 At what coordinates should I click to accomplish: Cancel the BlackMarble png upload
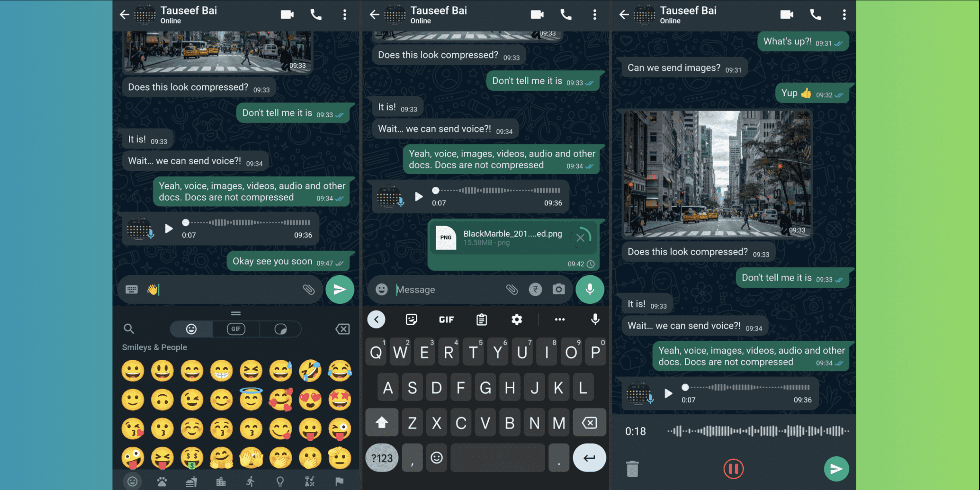(x=581, y=238)
